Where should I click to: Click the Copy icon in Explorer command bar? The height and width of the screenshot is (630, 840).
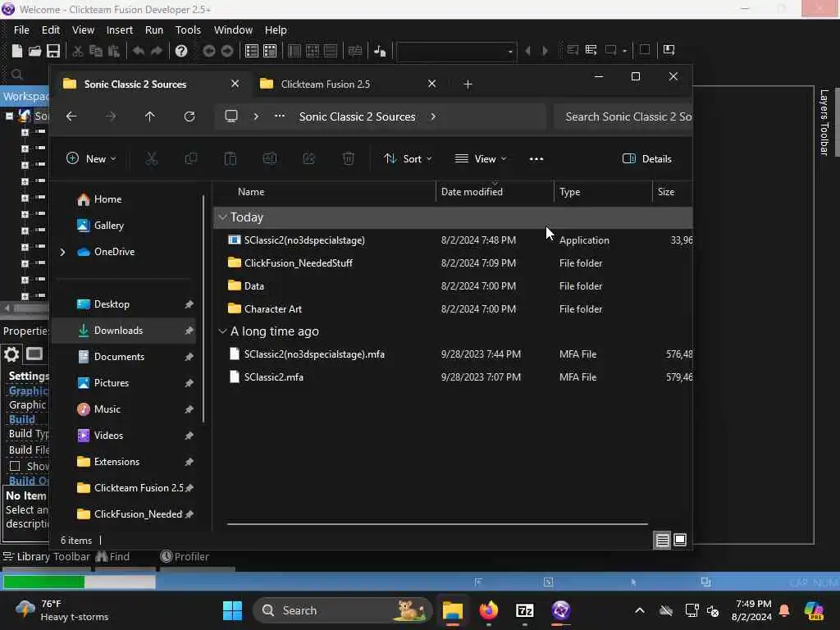click(x=190, y=158)
